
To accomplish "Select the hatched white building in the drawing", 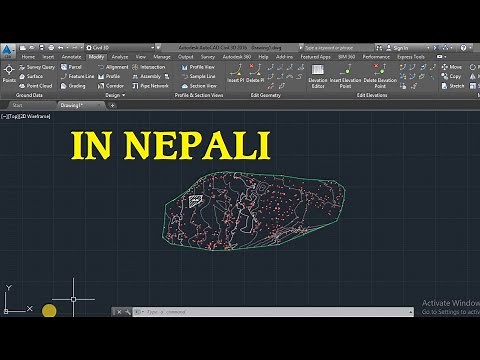I will click(195, 201).
